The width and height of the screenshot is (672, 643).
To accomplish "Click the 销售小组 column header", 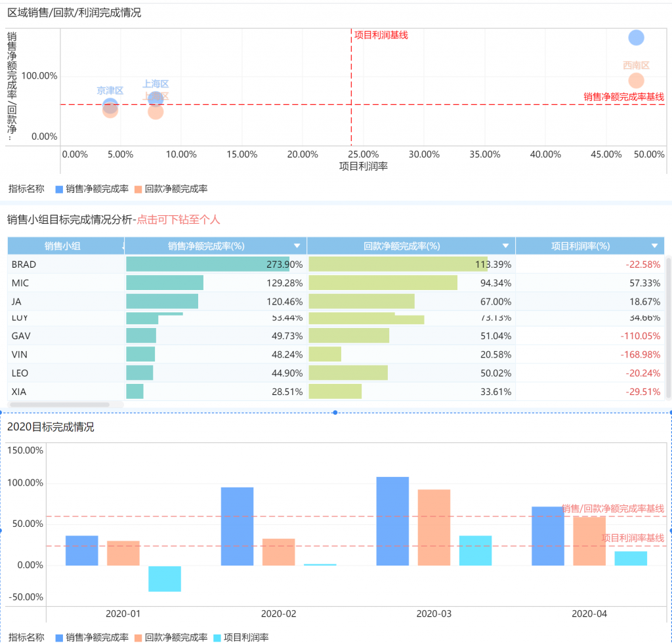I will 62,246.
